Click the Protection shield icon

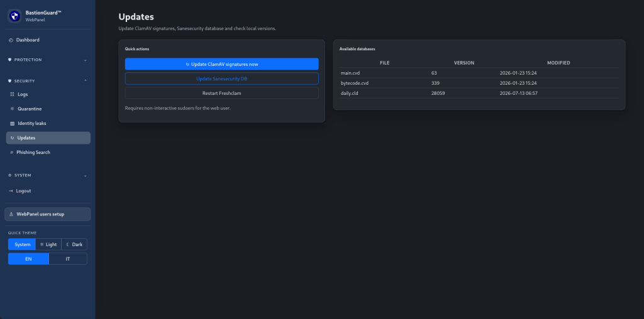coord(10,60)
